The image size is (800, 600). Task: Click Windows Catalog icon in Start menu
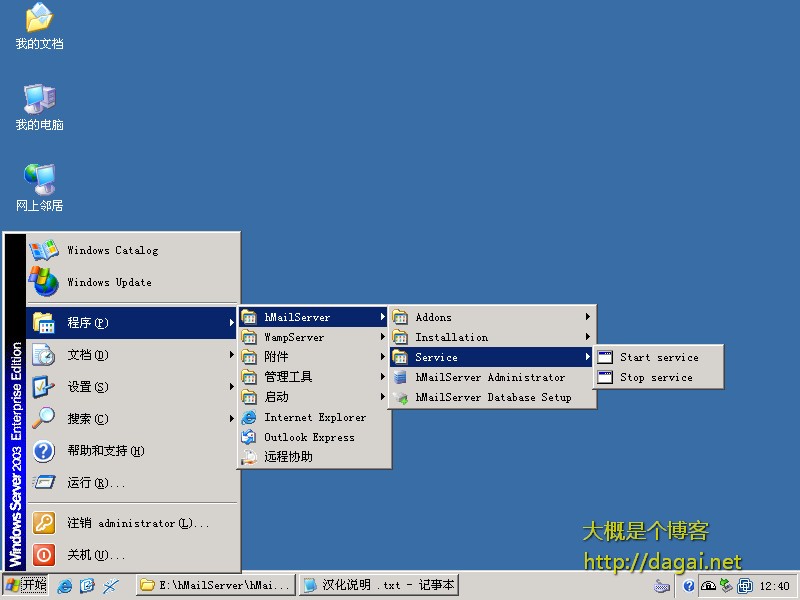tap(44, 250)
